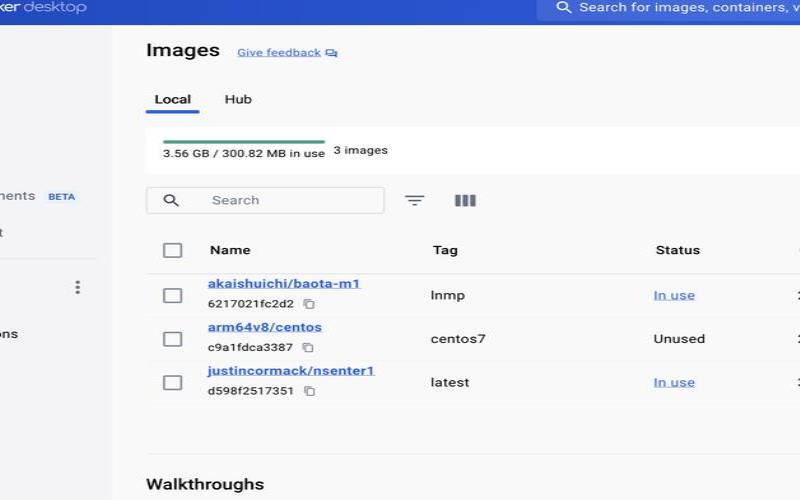
Task: Open the akaishuichi/baota-m1 image link
Action: click(x=283, y=283)
